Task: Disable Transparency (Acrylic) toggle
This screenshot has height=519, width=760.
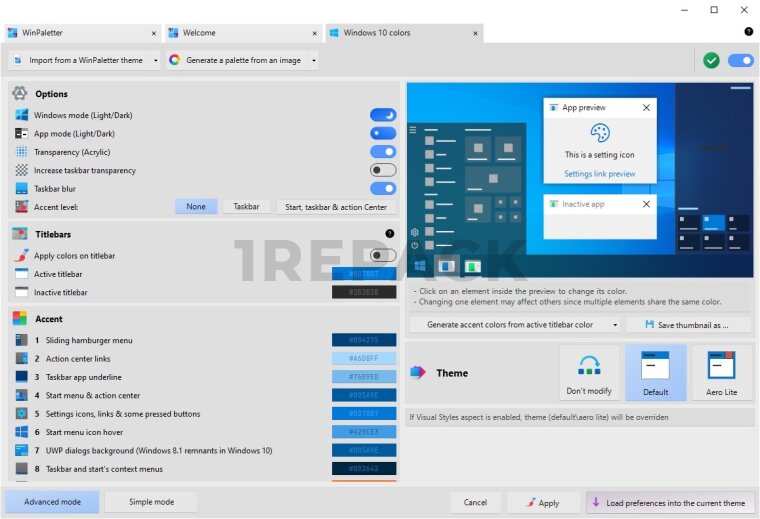Action: point(383,152)
